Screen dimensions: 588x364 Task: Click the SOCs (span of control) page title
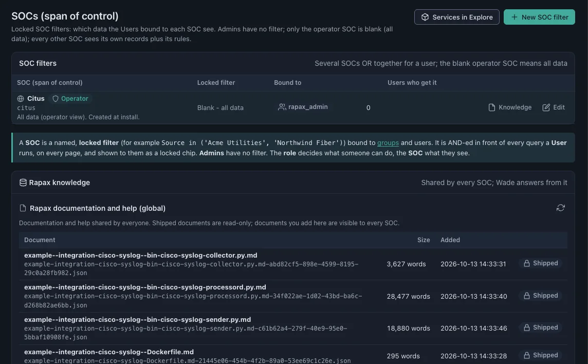(65, 16)
